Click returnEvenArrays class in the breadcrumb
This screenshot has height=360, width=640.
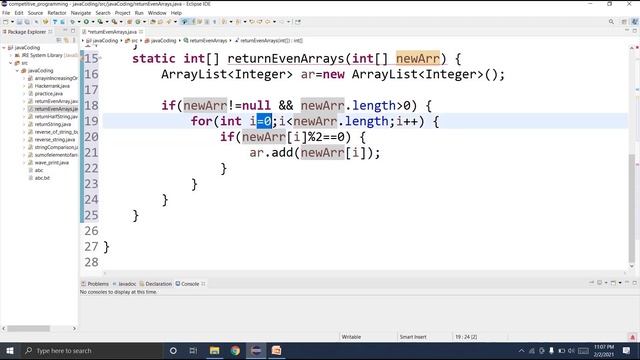[x=205, y=40]
